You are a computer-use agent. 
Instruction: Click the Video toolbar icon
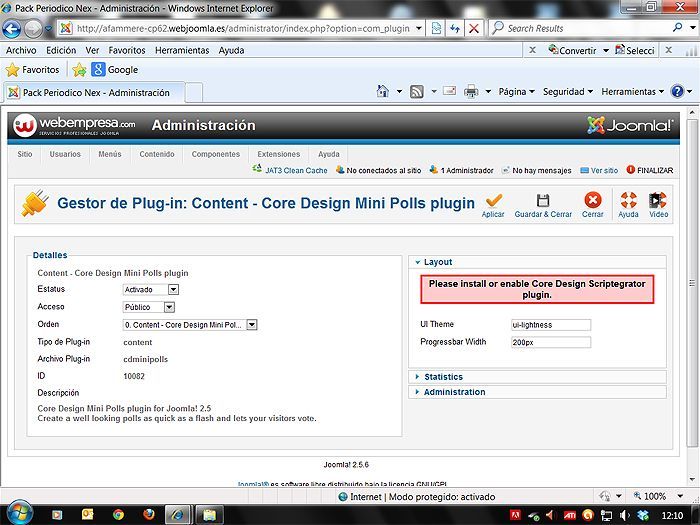coord(658,200)
